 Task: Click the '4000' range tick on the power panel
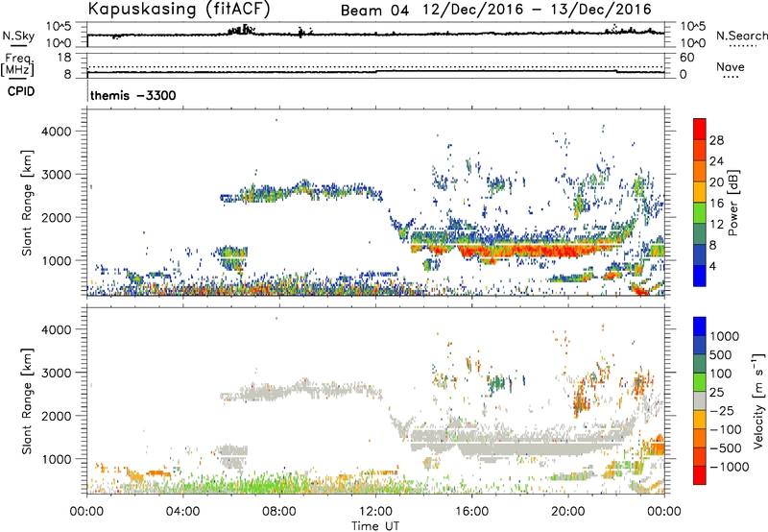pyautogui.click(x=56, y=132)
